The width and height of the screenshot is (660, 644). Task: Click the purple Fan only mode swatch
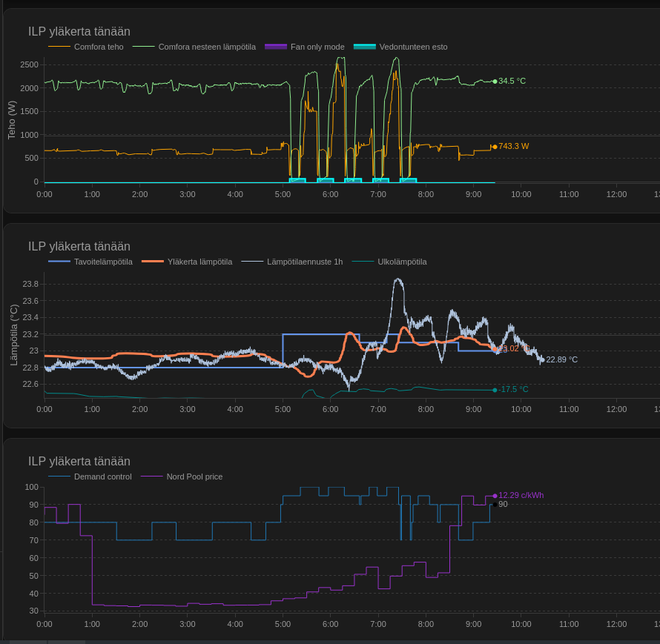pos(275,47)
